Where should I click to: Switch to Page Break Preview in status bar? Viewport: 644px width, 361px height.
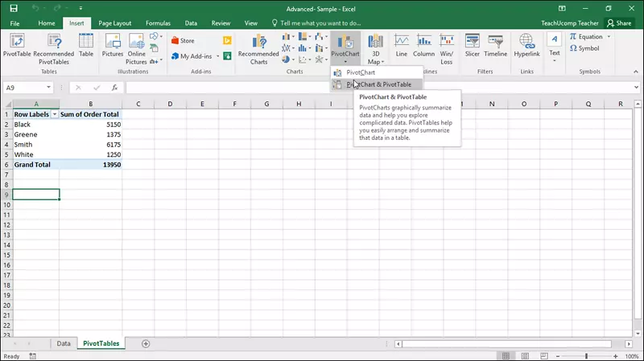pyautogui.click(x=544, y=355)
